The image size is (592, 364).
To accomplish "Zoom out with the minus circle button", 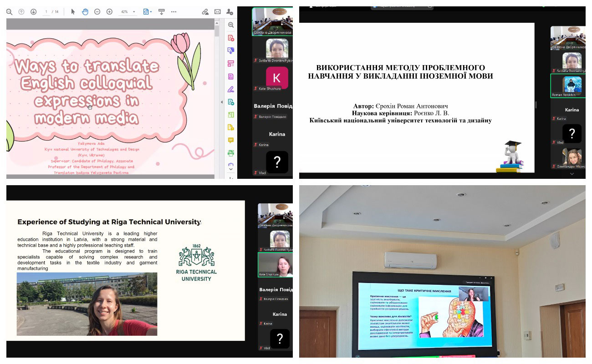I will click(97, 12).
